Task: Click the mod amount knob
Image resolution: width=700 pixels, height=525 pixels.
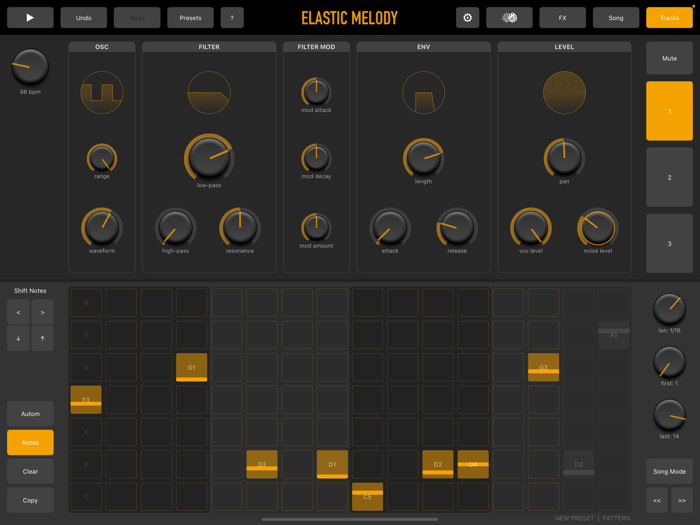Action: [x=316, y=227]
